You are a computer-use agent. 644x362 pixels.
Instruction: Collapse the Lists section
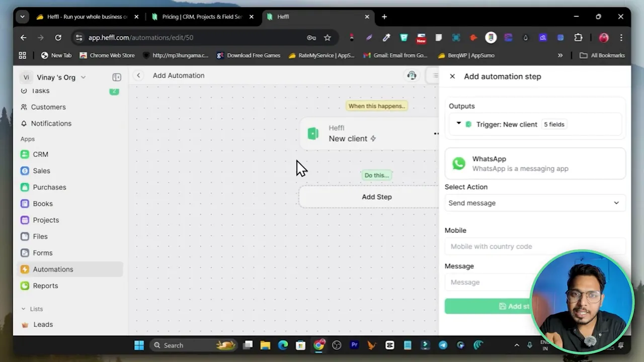tap(24, 309)
